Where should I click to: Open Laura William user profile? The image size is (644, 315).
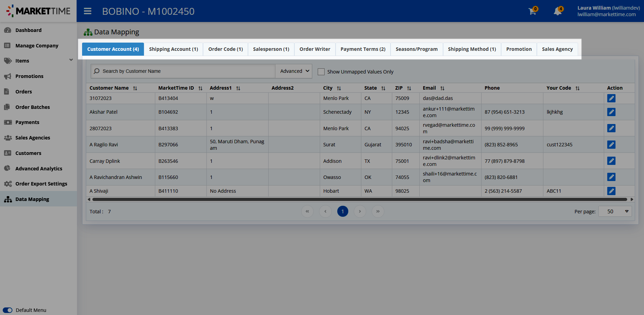pos(609,11)
